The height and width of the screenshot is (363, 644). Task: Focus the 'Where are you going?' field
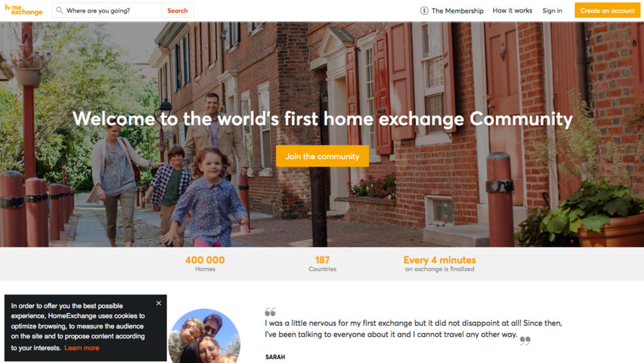[113, 10]
